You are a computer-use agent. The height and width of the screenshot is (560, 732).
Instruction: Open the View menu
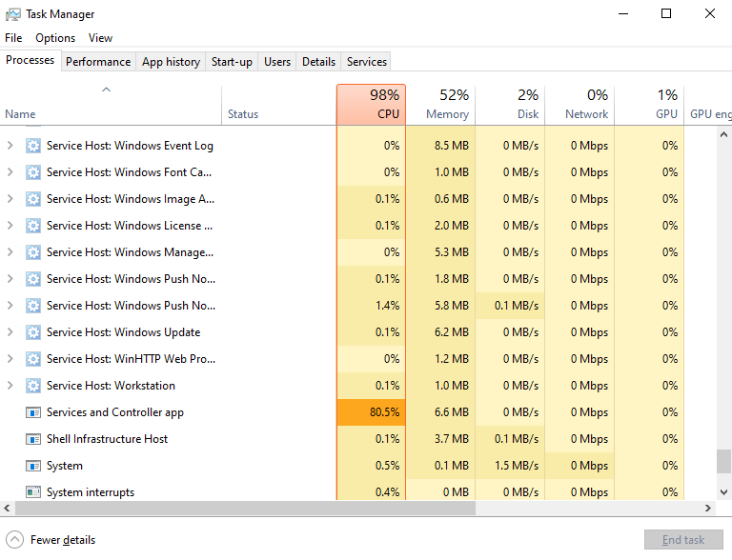(100, 38)
